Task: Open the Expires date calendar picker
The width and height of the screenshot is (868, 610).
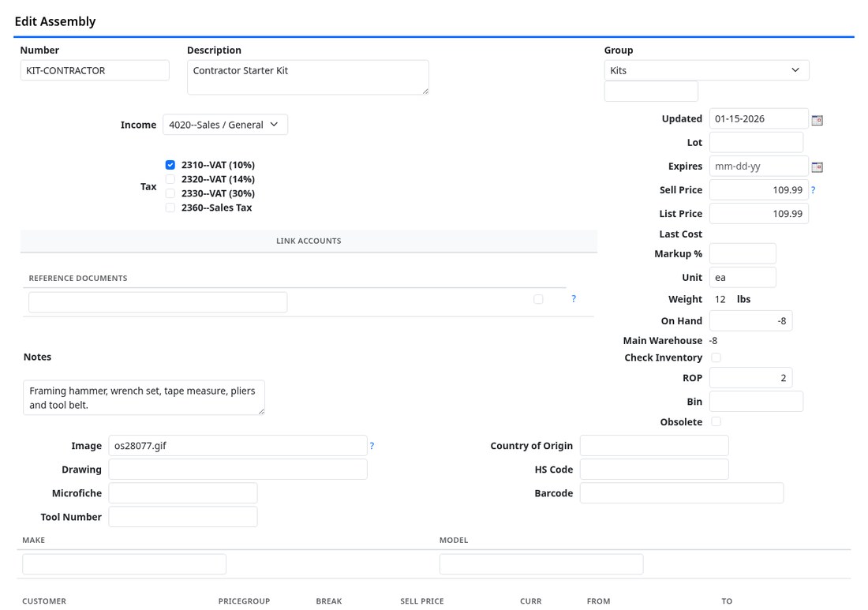Action: (817, 167)
